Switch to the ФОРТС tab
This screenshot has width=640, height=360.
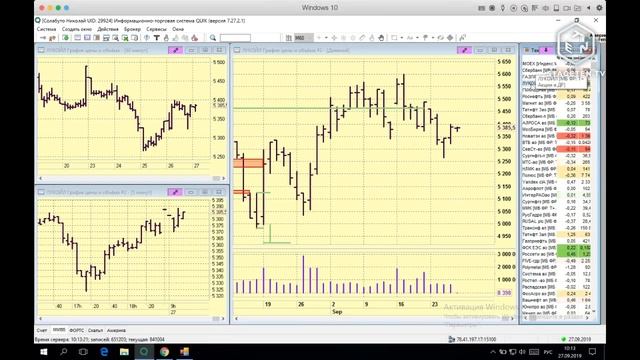(x=76, y=330)
